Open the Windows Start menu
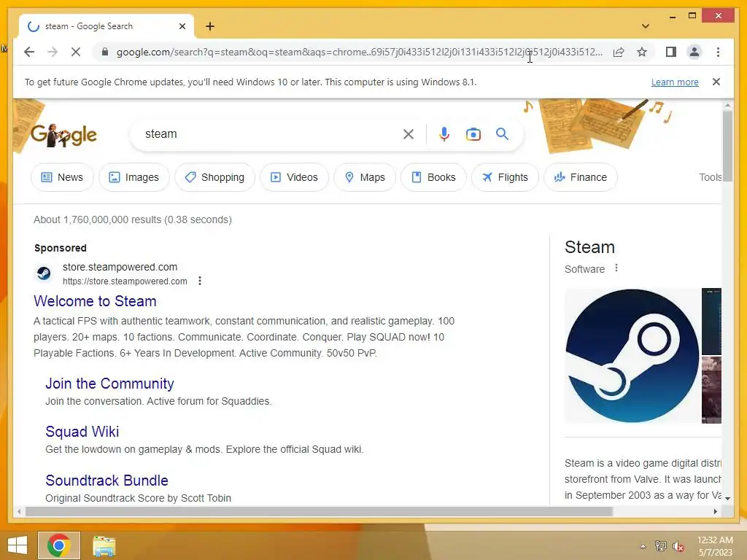Image resolution: width=747 pixels, height=560 pixels. (18, 545)
